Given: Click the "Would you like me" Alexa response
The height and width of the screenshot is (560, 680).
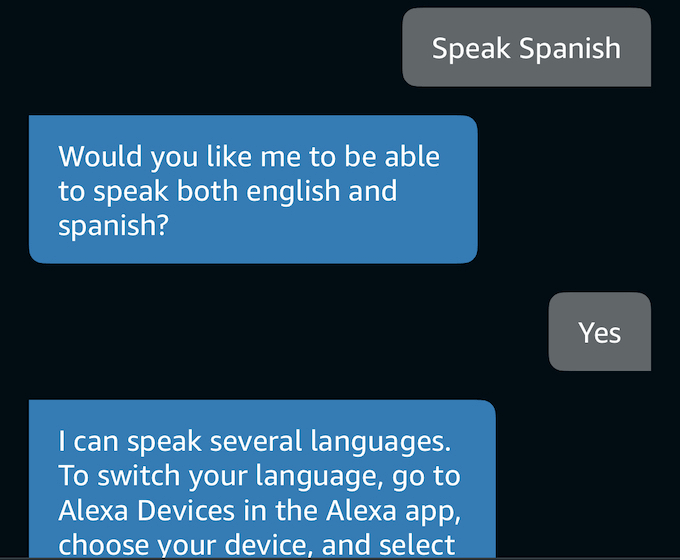Looking at the screenshot, I should (x=253, y=189).
